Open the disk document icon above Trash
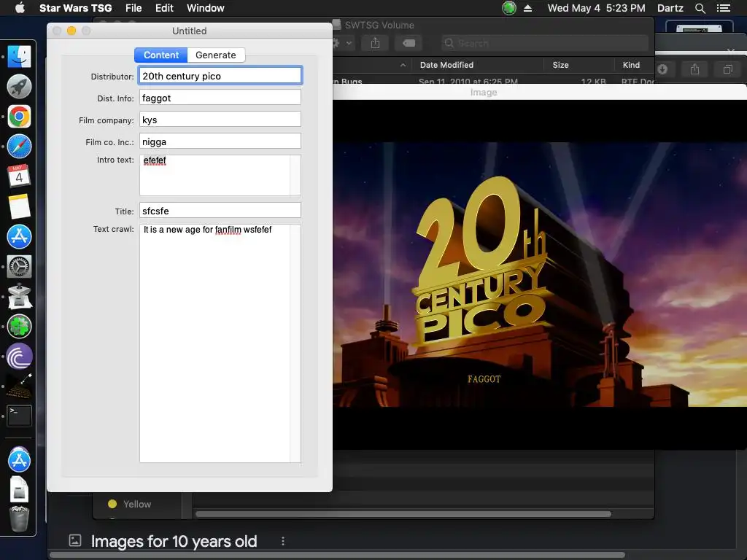 (19, 489)
